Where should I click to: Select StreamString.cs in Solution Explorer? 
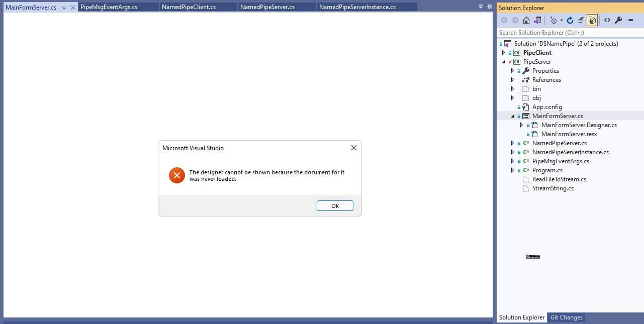pos(553,188)
